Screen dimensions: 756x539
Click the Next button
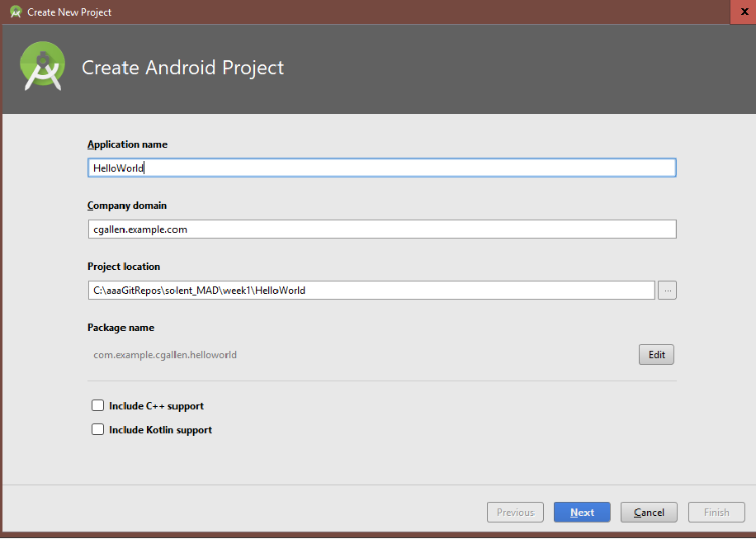click(582, 512)
